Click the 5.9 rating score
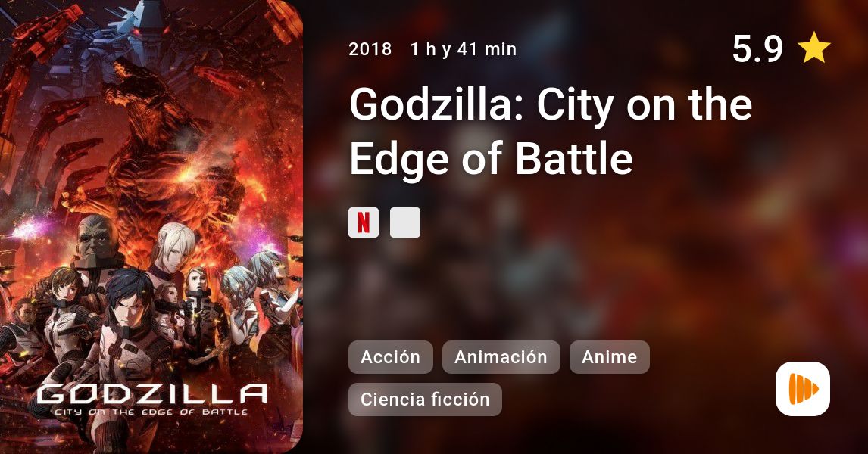Viewport: 868px width, 454px height. point(757,48)
